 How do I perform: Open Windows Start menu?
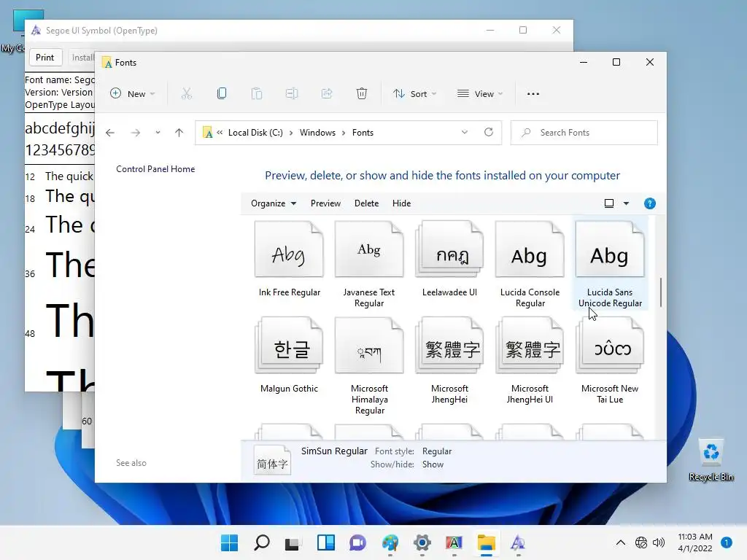[229, 542]
